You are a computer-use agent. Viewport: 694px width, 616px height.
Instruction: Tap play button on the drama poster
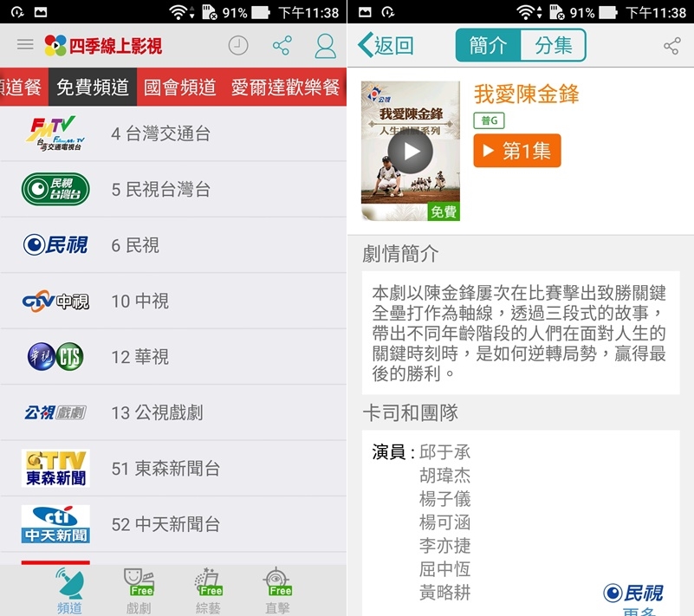(x=411, y=152)
